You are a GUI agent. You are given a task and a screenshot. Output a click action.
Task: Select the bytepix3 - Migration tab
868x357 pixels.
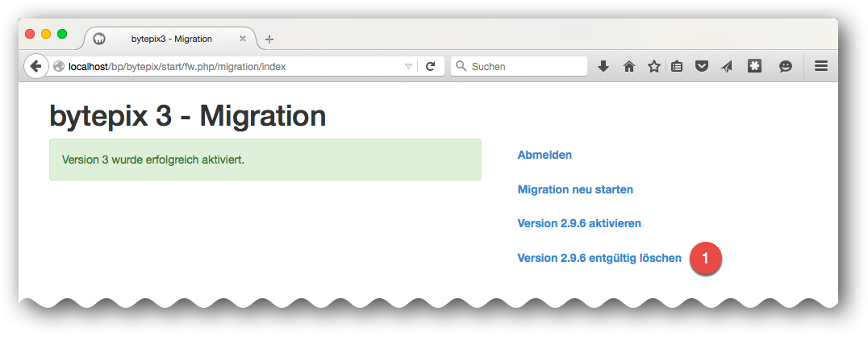pos(171,39)
